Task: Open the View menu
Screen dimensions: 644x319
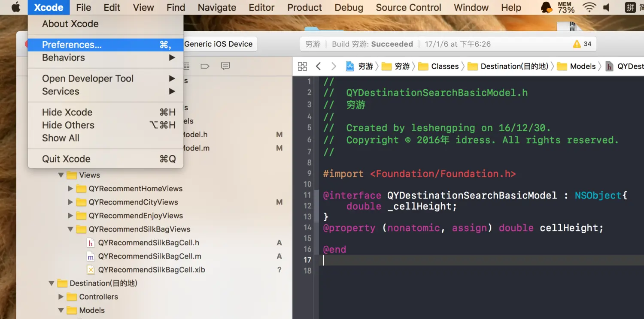Action: click(143, 7)
